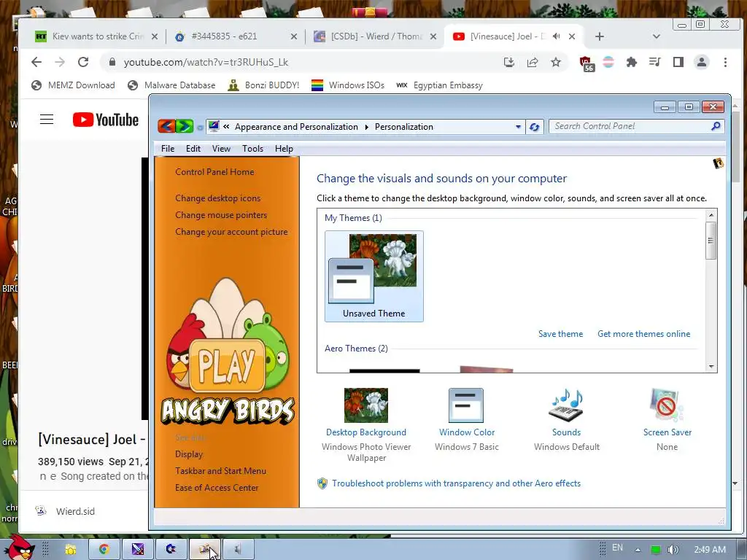Click the Control Panel forward arrow
Viewport: 747px width, 560px height.
[185, 126]
